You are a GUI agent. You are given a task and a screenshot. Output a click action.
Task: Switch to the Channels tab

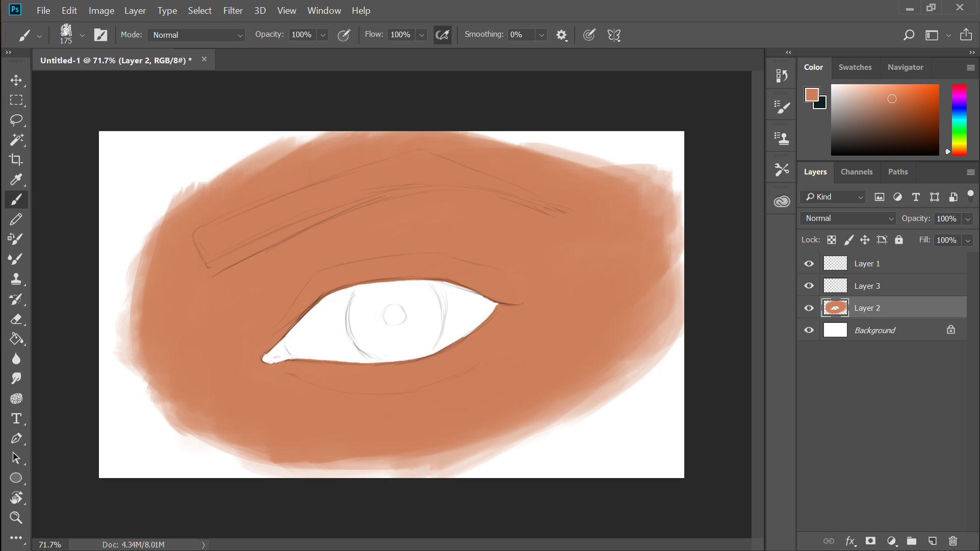(857, 172)
